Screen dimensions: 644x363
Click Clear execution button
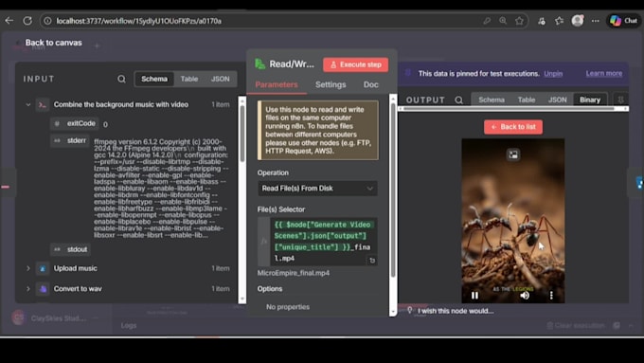coord(576,326)
